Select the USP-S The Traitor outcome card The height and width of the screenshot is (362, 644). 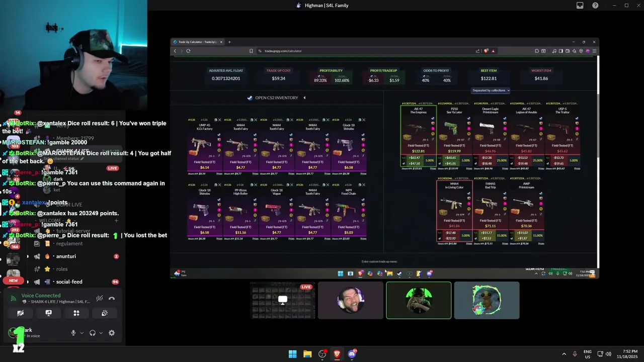pyautogui.click(x=562, y=136)
